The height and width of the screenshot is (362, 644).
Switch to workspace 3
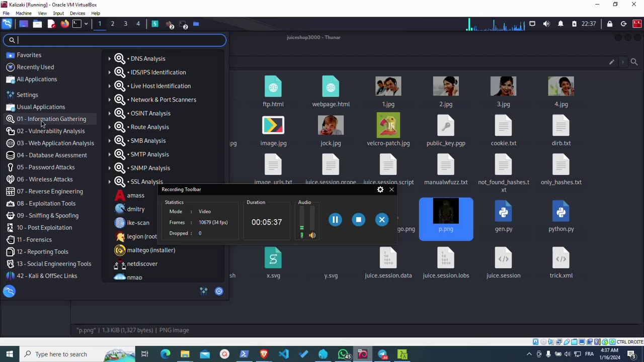pyautogui.click(x=125, y=24)
